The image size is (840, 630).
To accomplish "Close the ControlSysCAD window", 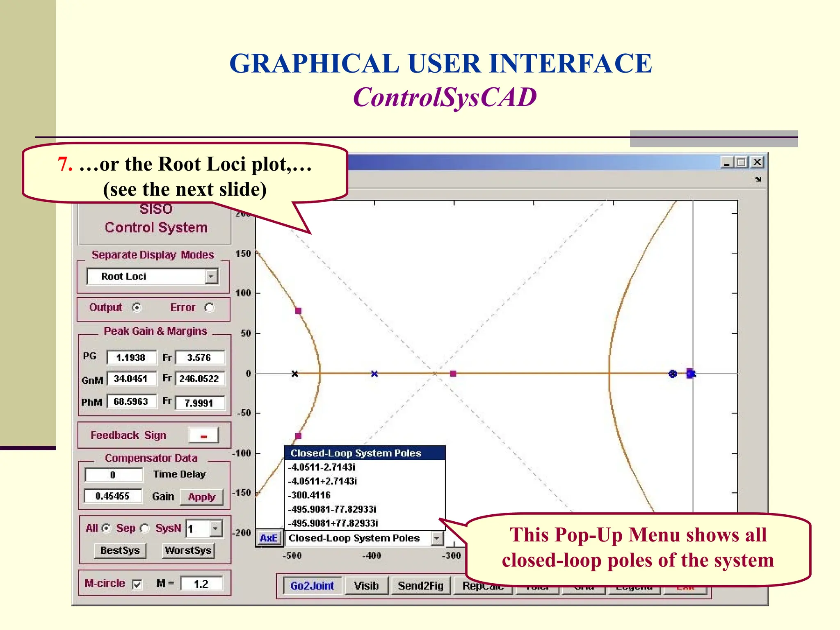I will (x=757, y=162).
